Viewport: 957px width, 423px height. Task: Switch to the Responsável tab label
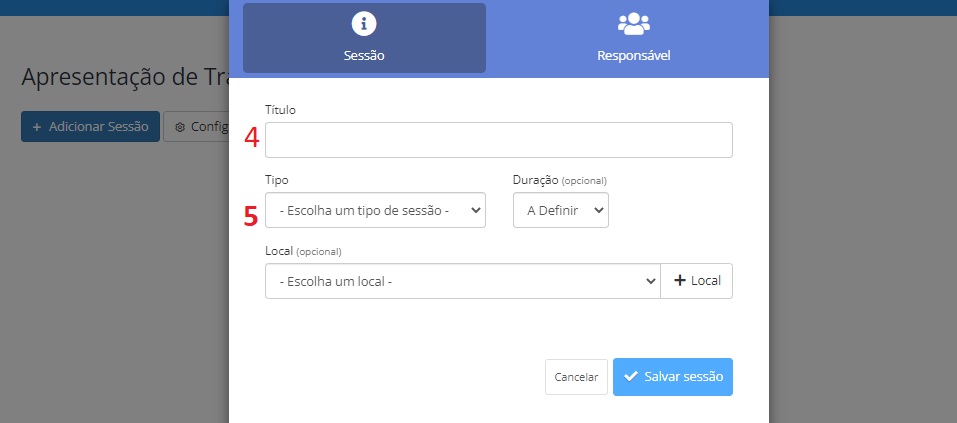click(634, 56)
